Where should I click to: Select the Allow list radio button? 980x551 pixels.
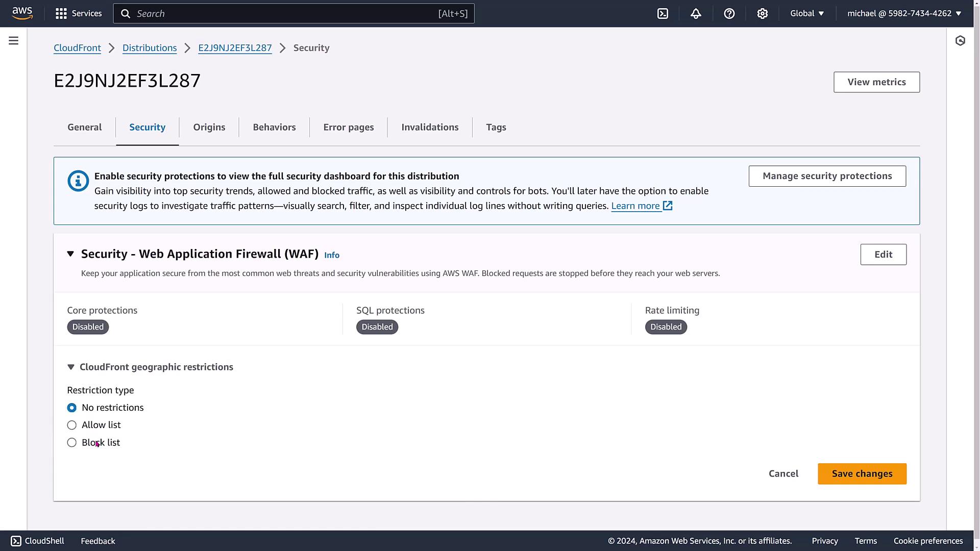[72, 425]
